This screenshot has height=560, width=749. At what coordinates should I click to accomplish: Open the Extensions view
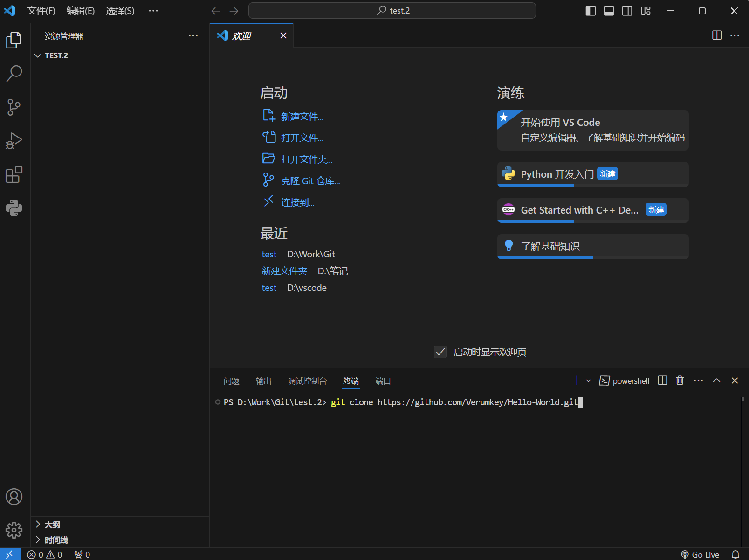coord(14,174)
